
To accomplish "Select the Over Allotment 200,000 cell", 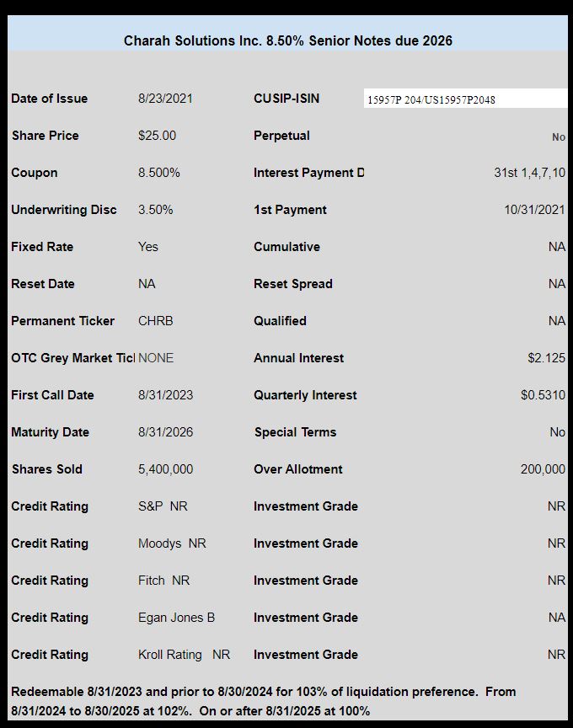I will point(543,469).
